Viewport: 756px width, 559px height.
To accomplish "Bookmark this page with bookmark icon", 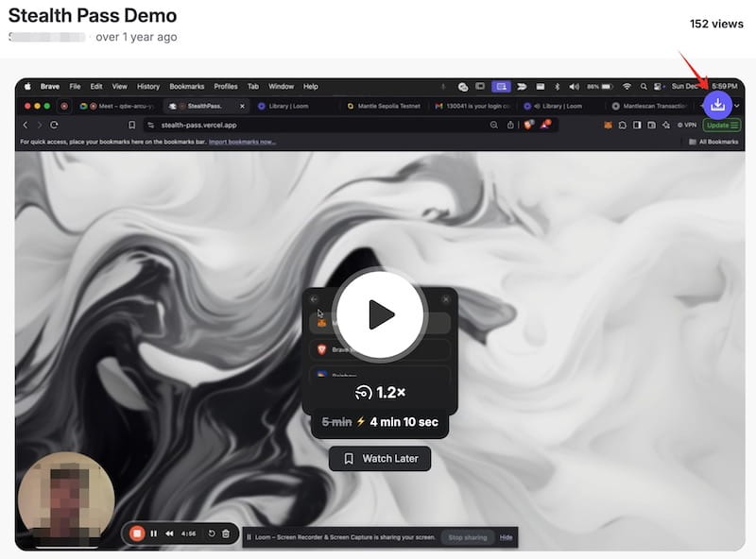I will pos(131,125).
